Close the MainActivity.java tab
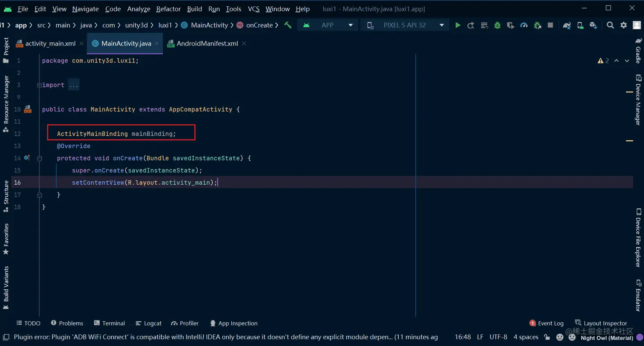Image resolution: width=644 pixels, height=346 pixels. [x=157, y=43]
